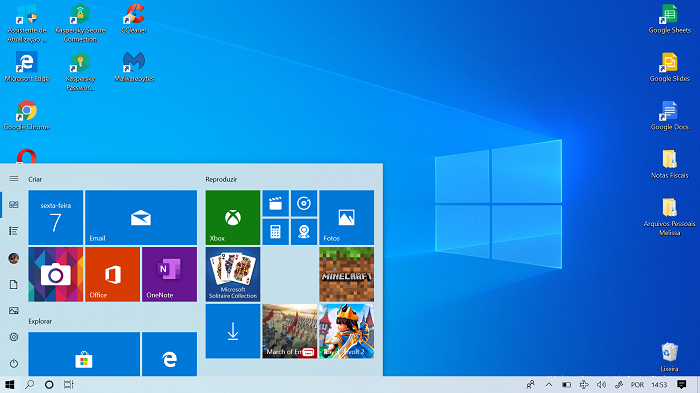Open the People icon in taskbar

(x=530, y=385)
